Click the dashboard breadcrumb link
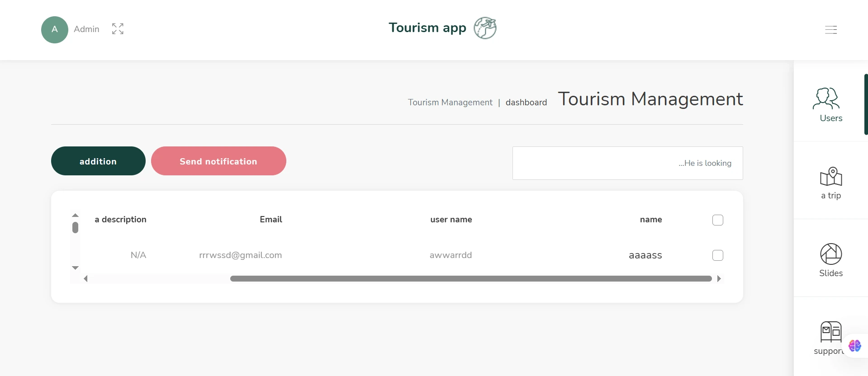This screenshot has height=376, width=868. click(x=526, y=103)
